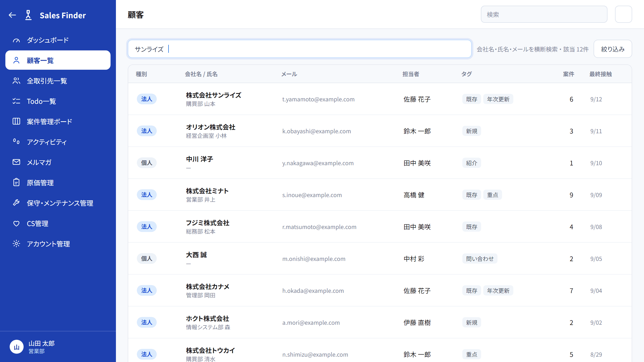The width and height of the screenshot is (644, 362).
Task: Click the Todo一覧 checklist icon
Action: pyautogui.click(x=16, y=101)
